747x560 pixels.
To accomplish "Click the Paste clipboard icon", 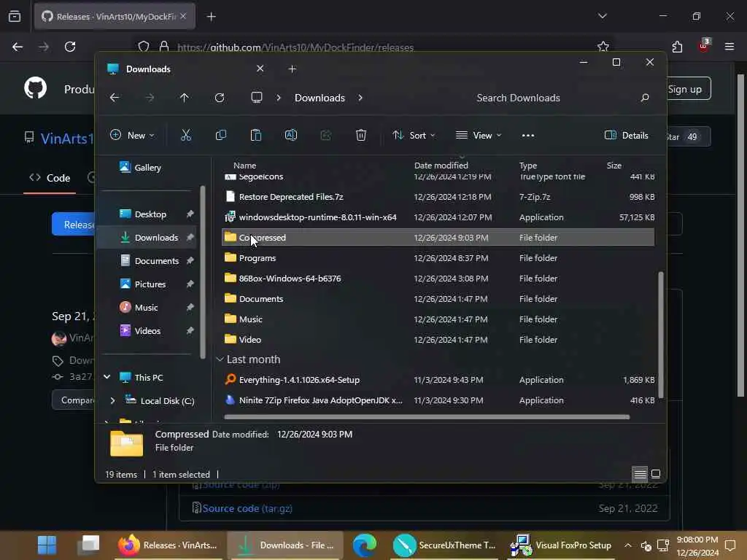I will (x=256, y=135).
